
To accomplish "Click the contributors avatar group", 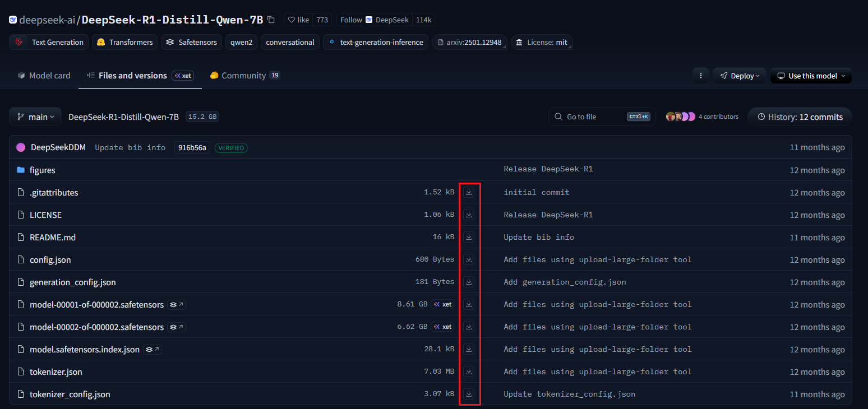I will pyautogui.click(x=680, y=117).
